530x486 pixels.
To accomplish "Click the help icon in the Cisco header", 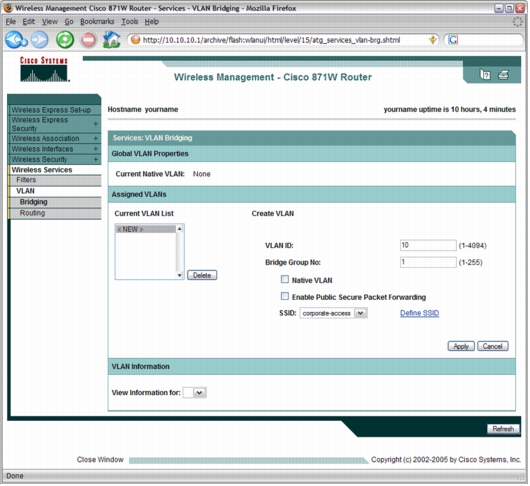I will (x=485, y=75).
